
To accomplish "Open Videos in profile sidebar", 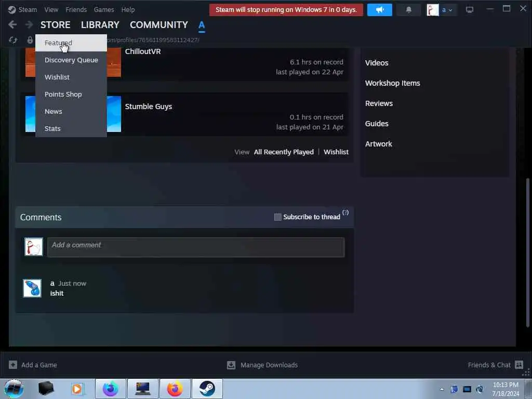I will tap(377, 63).
